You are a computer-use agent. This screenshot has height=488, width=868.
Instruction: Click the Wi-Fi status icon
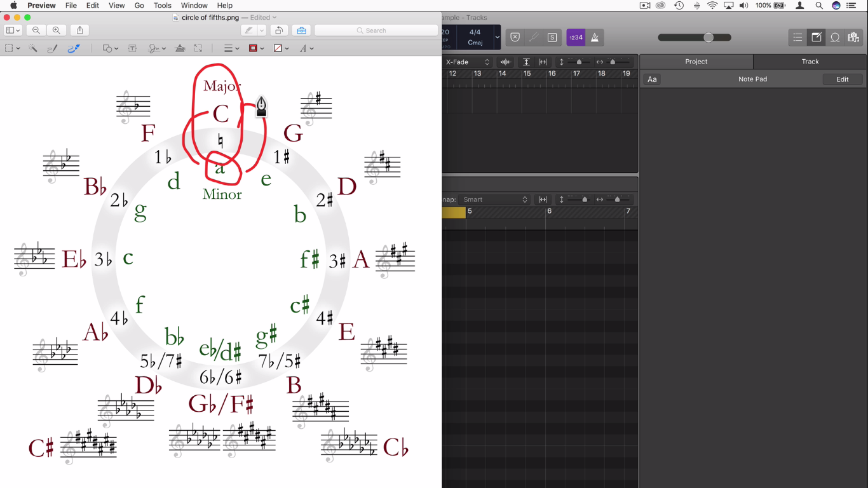(712, 5)
